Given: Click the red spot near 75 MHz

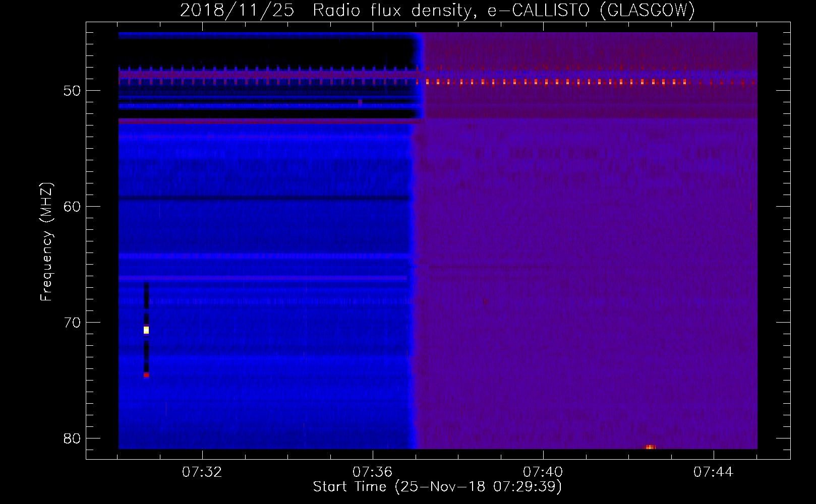Looking at the screenshot, I should coord(146,375).
